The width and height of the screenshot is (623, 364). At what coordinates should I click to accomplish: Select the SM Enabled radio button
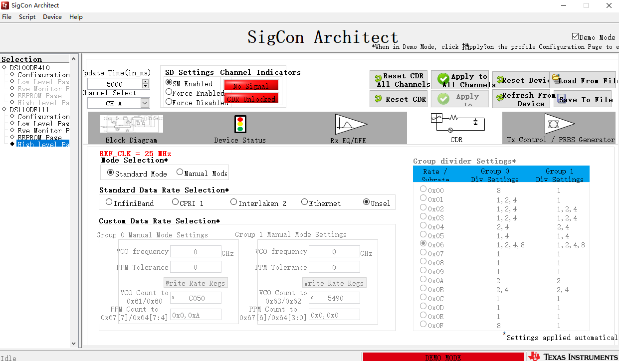(169, 83)
